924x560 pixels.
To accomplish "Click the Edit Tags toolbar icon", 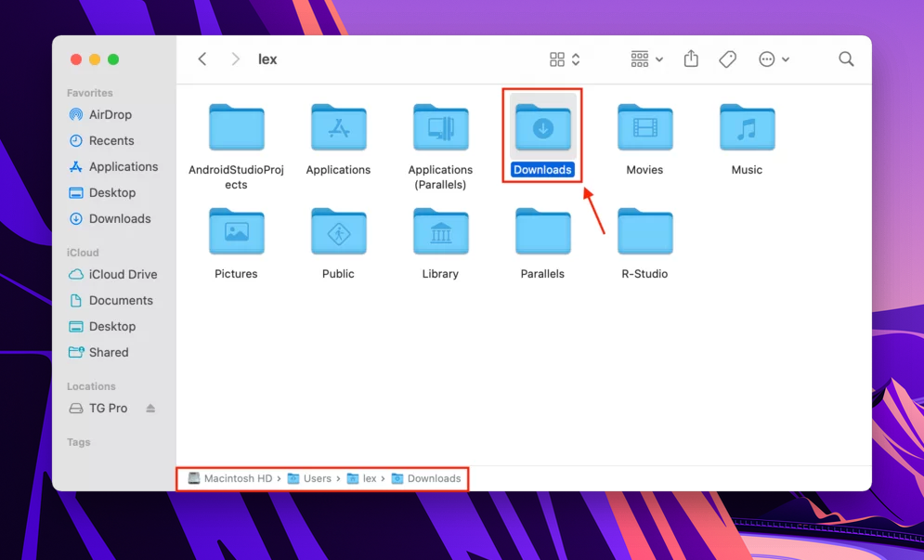I will click(728, 59).
